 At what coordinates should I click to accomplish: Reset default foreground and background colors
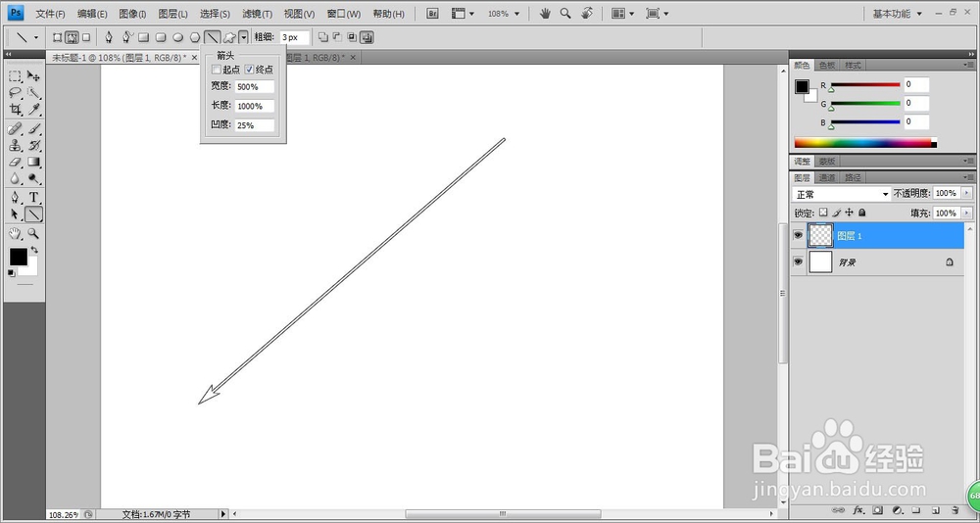coord(11,273)
